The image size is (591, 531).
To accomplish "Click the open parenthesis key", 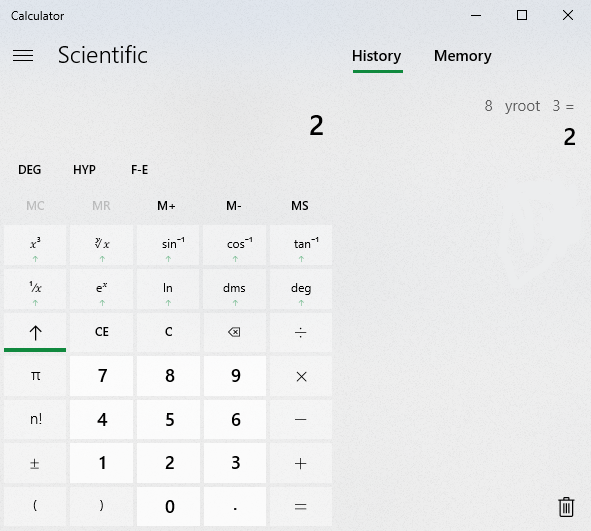I will 35,507.
